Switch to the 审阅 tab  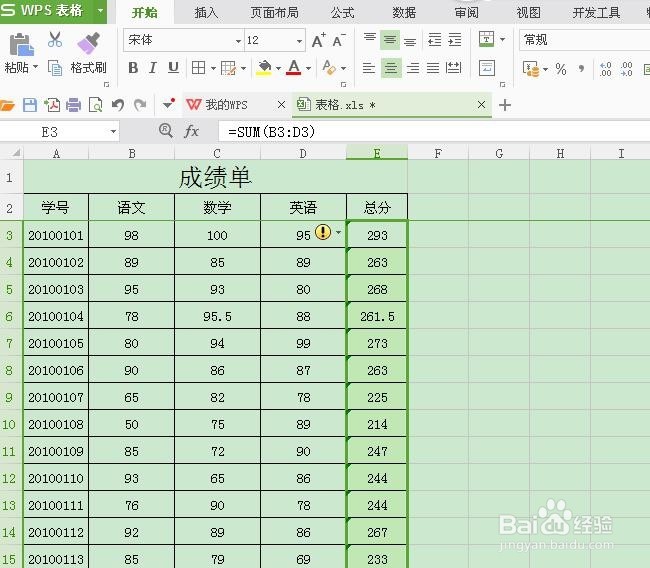coord(467,12)
